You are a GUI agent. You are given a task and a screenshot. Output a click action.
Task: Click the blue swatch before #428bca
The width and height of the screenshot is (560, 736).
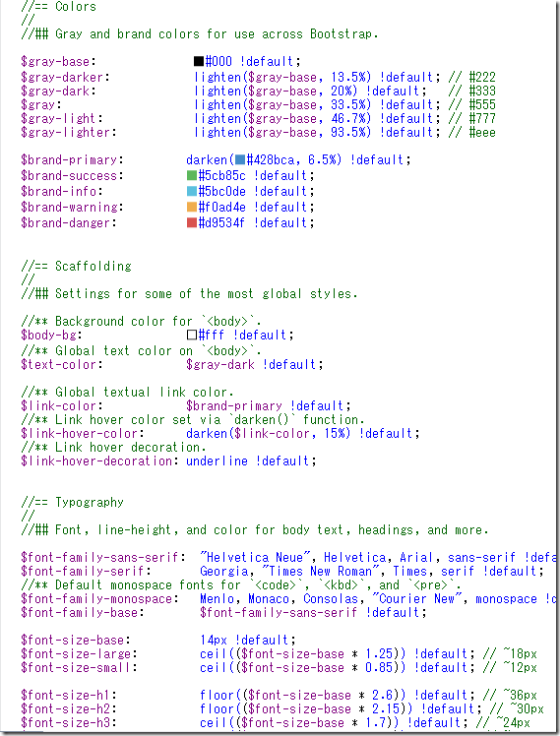point(240,159)
